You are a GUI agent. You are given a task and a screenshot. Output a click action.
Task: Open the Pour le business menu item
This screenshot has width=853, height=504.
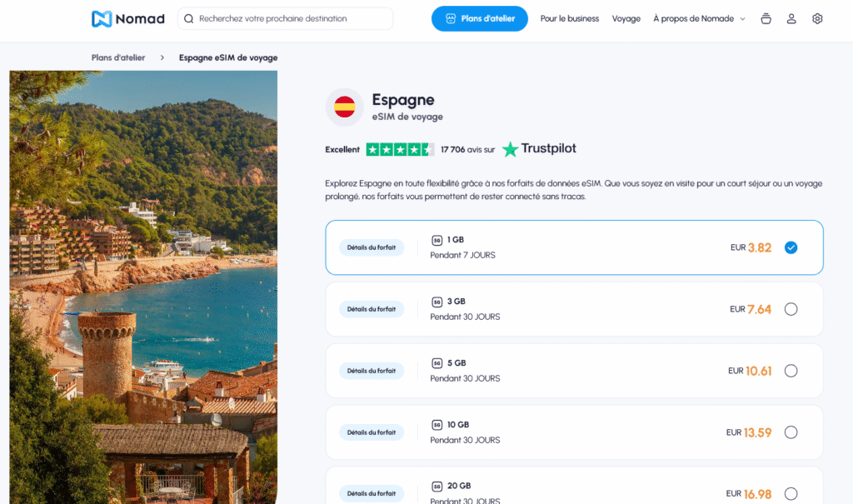click(569, 18)
